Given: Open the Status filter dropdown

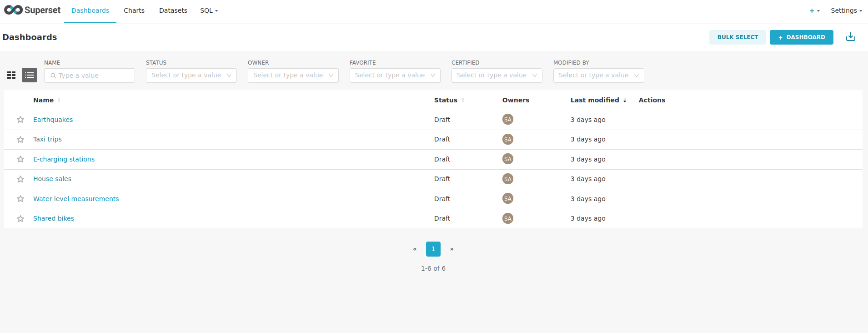Looking at the screenshot, I should [x=191, y=76].
